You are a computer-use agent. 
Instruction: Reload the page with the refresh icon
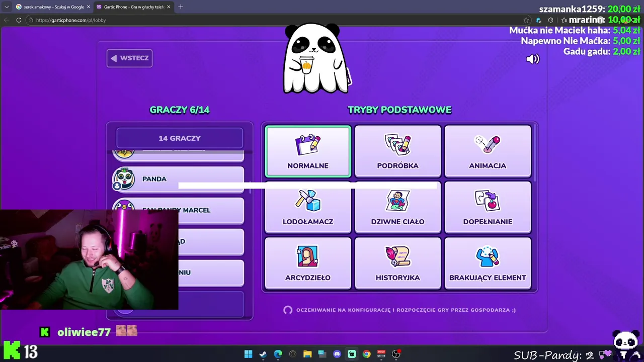(x=19, y=20)
